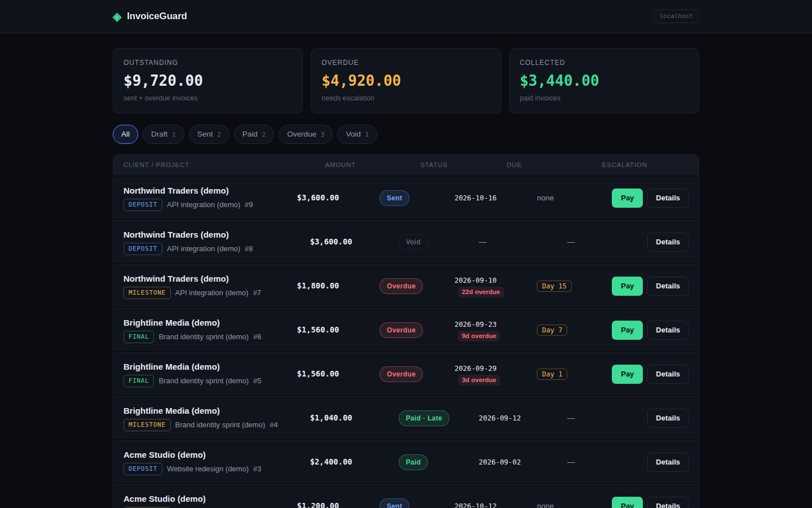Select the Outstanding $9,720.00 summary card
This screenshot has height=508, width=812.
tap(208, 81)
